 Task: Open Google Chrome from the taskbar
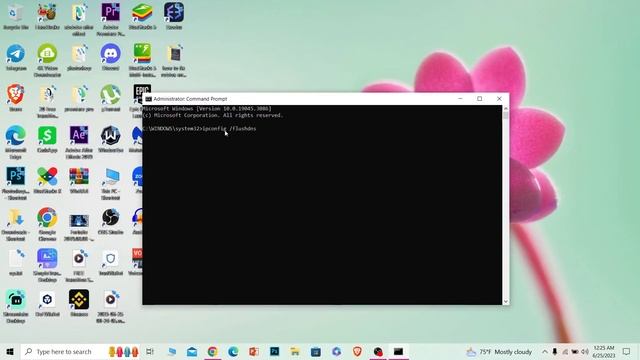(x=212, y=351)
